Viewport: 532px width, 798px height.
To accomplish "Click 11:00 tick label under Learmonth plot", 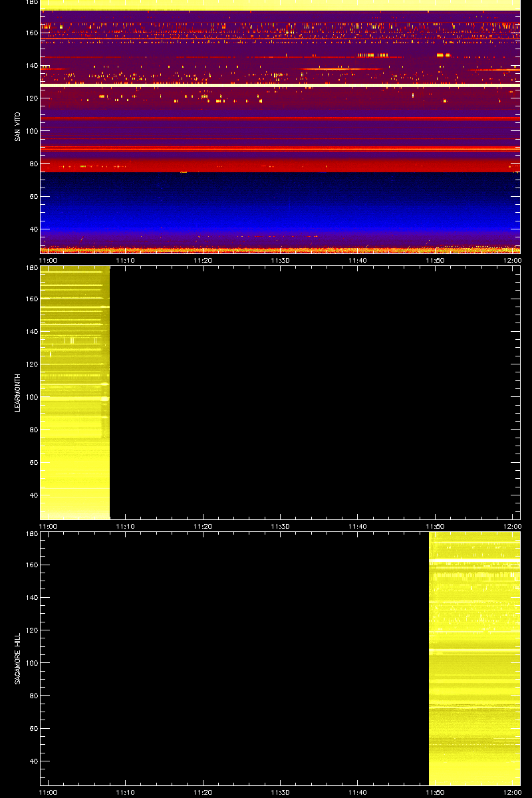I will coord(49,527).
